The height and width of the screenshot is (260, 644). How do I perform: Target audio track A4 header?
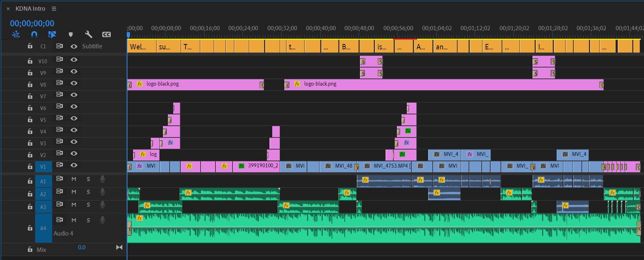tap(43, 228)
